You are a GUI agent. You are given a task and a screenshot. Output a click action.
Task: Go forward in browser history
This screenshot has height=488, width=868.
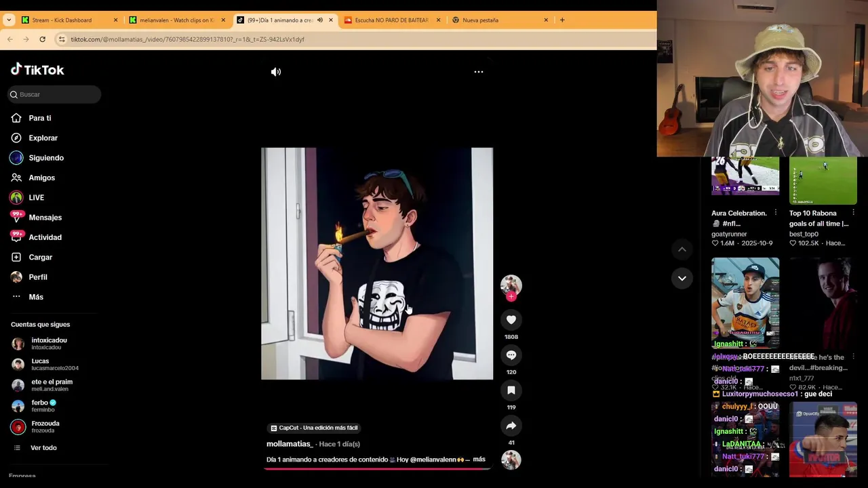pos(26,39)
